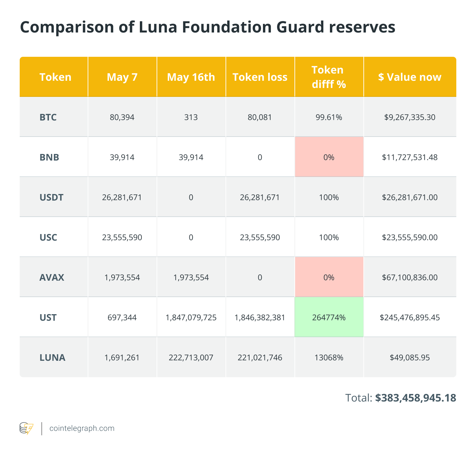This screenshot has height=455, width=476.
Task: Select the Token loss column header
Action: (x=260, y=77)
